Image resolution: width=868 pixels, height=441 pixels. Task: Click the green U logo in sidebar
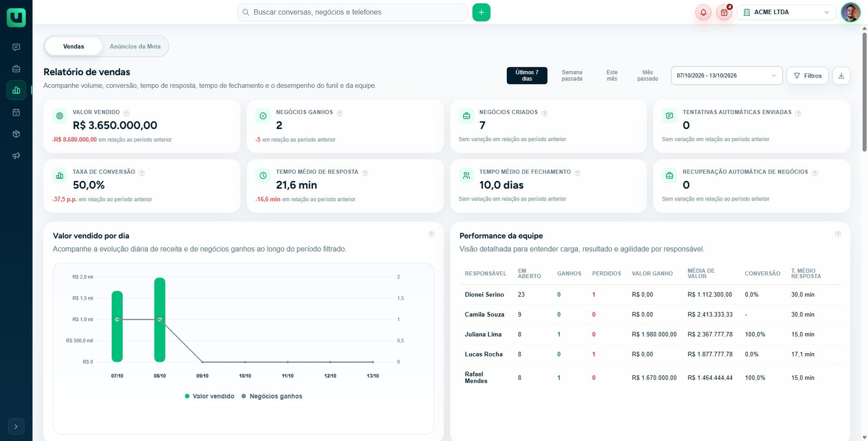pyautogui.click(x=16, y=17)
